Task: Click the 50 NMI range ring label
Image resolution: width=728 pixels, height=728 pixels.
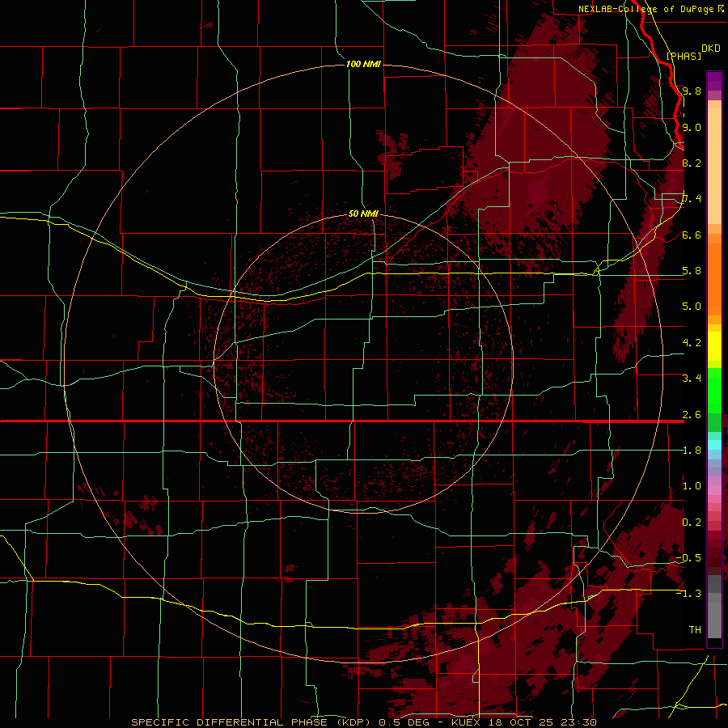Action: [363, 214]
